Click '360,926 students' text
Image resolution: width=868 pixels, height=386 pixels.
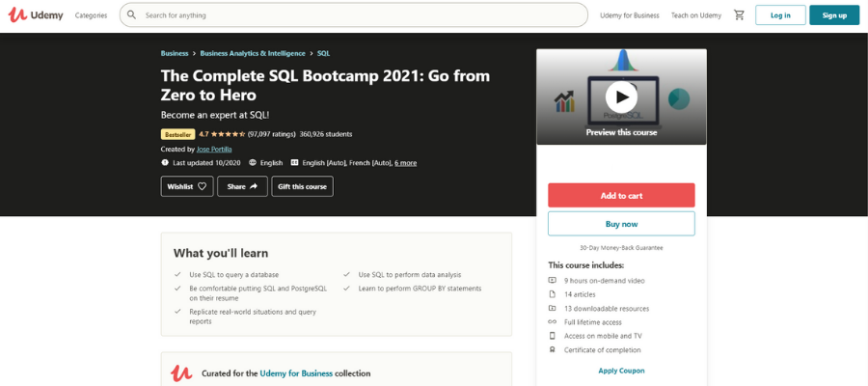pyautogui.click(x=326, y=134)
